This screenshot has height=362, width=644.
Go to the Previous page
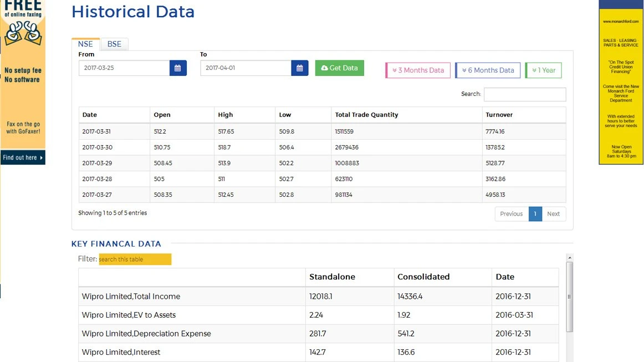tap(512, 213)
